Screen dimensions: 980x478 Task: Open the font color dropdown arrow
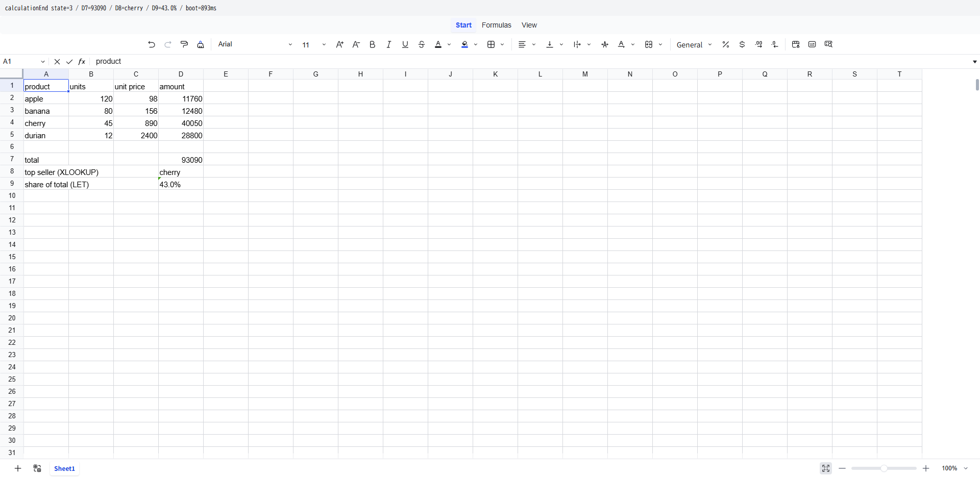point(449,44)
